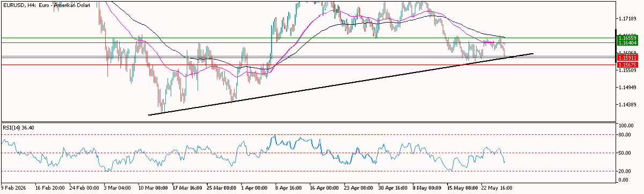
Task: Click the RSI scale value 50.00
Action: click(x=625, y=153)
